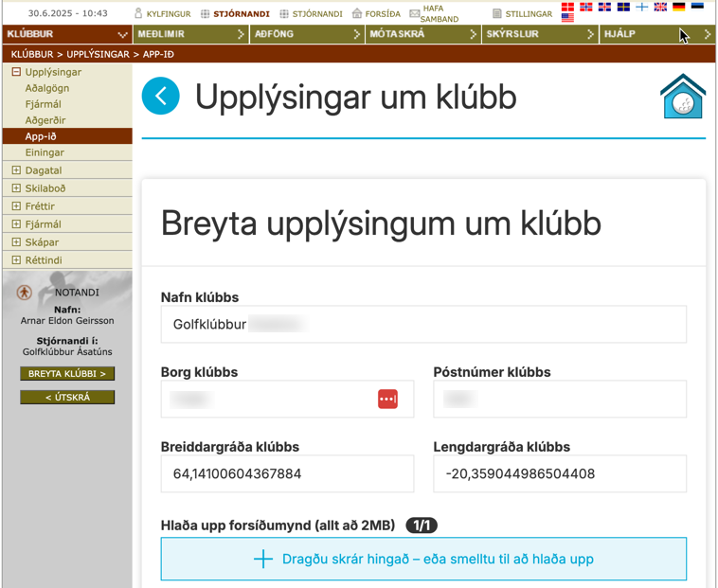The width and height of the screenshot is (718, 588).
Task: Select the highlighted App-ið sidebar item
Action: (67, 136)
